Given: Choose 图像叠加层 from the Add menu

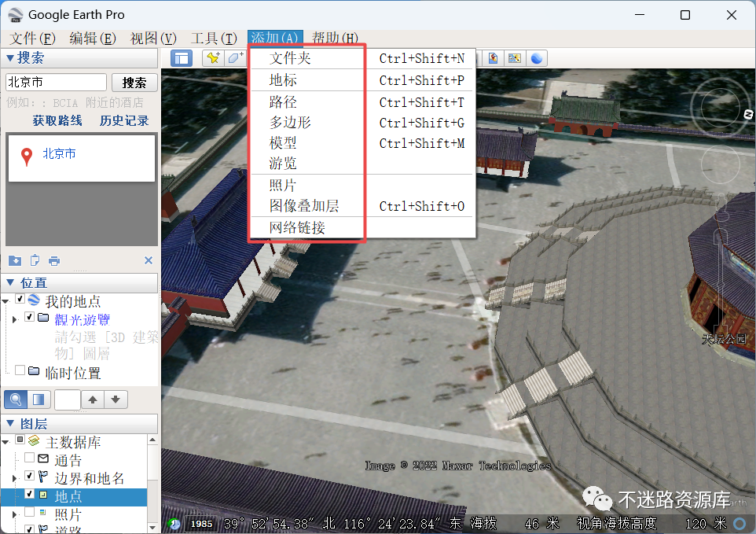Looking at the screenshot, I should (x=361, y=206).
